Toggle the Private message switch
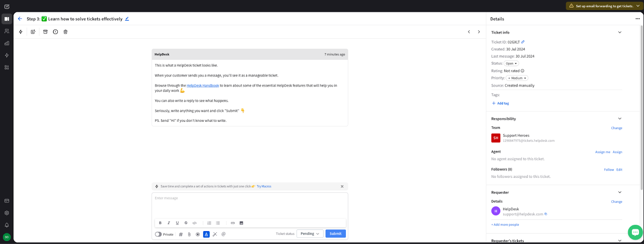The image size is (644, 244). (158, 234)
